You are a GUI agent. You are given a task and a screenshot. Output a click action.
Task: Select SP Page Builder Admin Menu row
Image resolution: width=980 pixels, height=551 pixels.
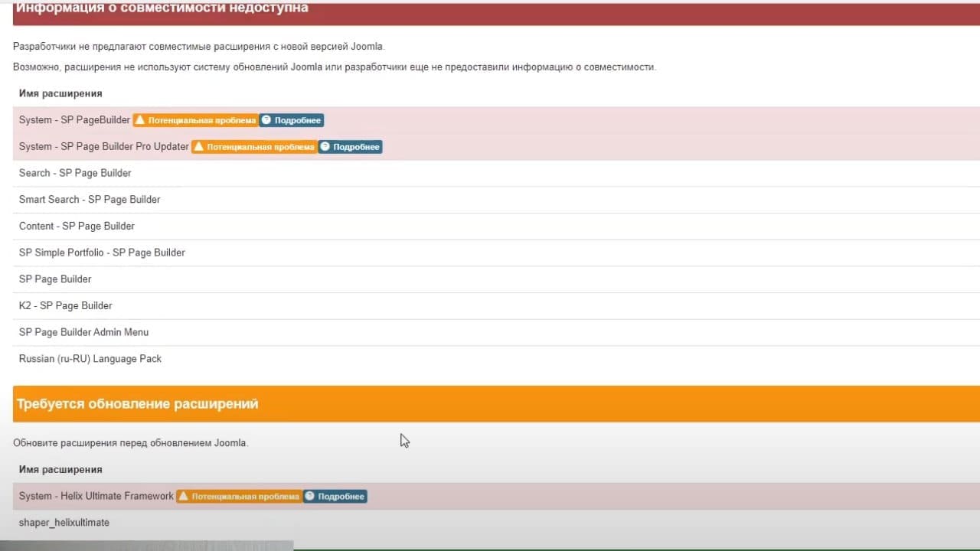click(x=496, y=332)
